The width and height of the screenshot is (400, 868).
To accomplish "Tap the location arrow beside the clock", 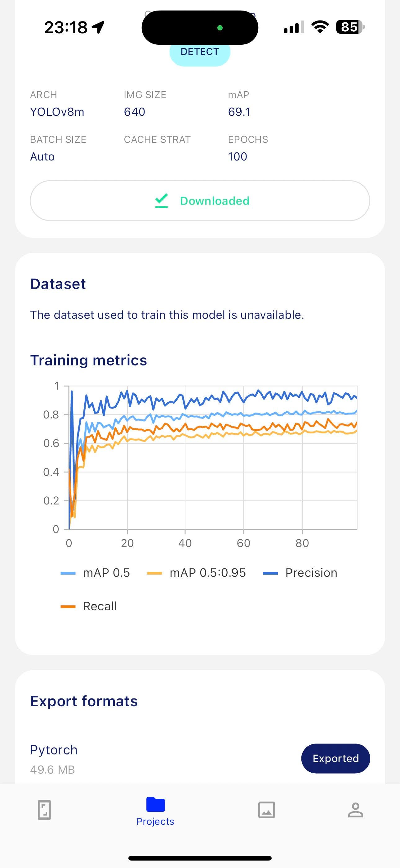I will click(x=98, y=27).
